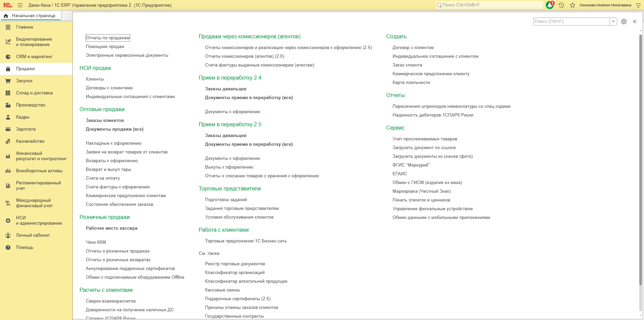
Task: Open Подготовка заданий
Action: click(226, 200)
